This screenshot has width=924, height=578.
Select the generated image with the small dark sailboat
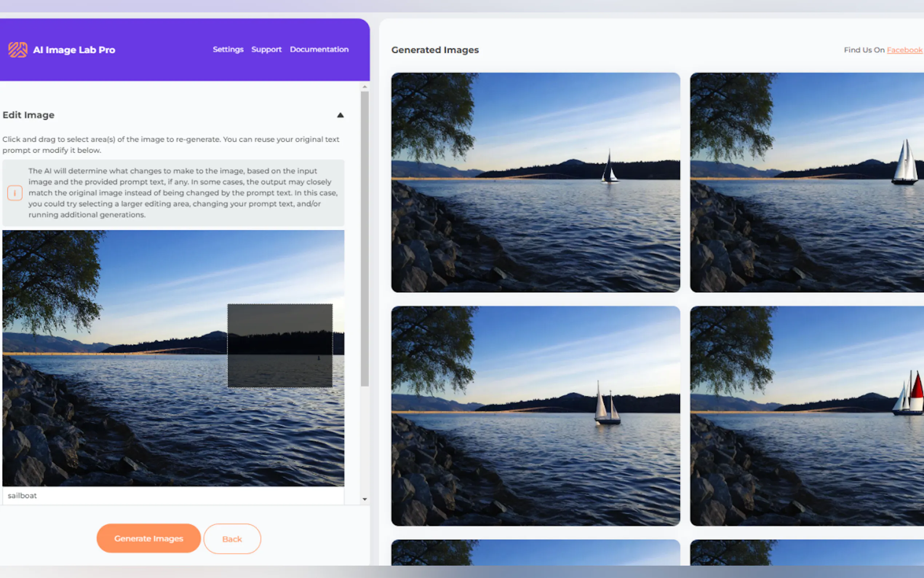[535, 182]
